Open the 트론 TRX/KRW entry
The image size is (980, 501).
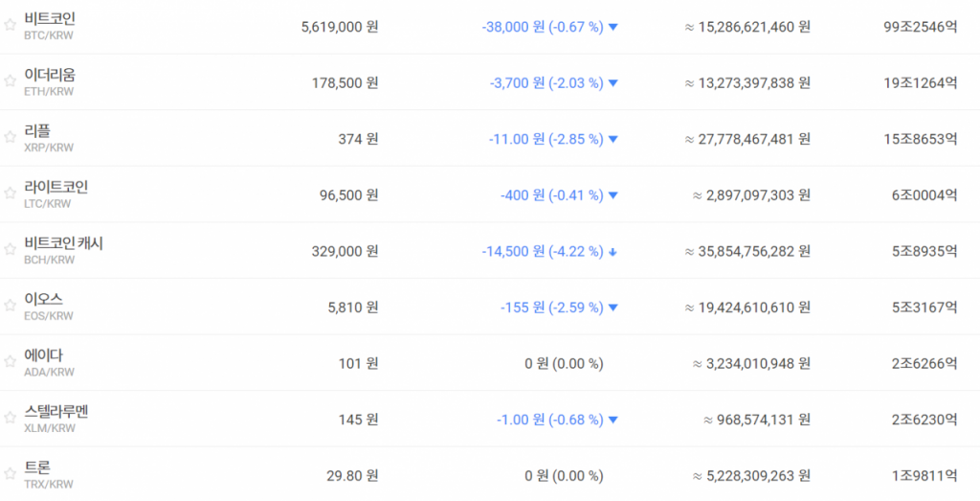(37, 467)
